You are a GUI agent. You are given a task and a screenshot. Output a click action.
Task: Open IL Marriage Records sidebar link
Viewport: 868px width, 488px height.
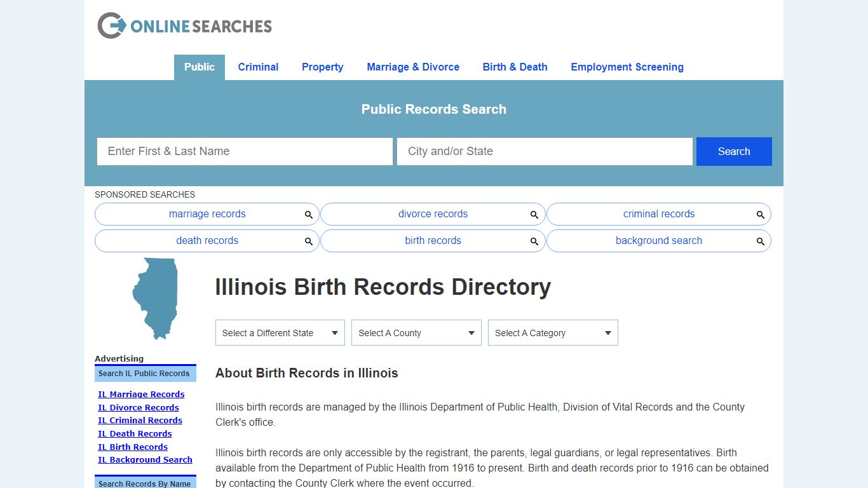tap(141, 395)
